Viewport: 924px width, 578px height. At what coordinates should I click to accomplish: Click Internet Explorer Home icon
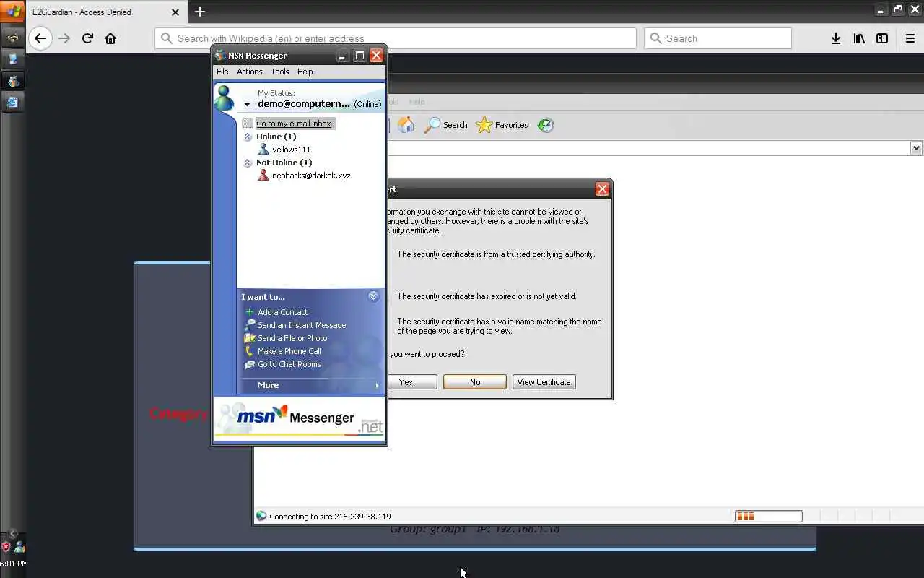click(x=406, y=125)
